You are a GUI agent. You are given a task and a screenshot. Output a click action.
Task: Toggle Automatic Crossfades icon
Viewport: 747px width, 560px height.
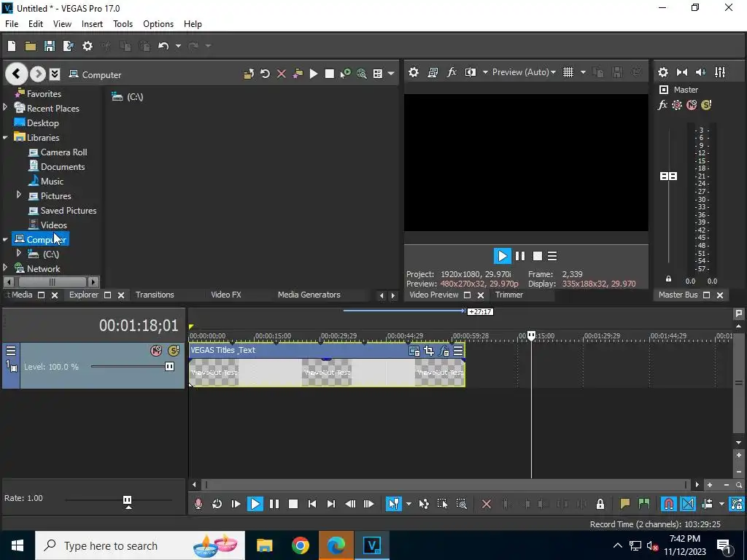688,504
